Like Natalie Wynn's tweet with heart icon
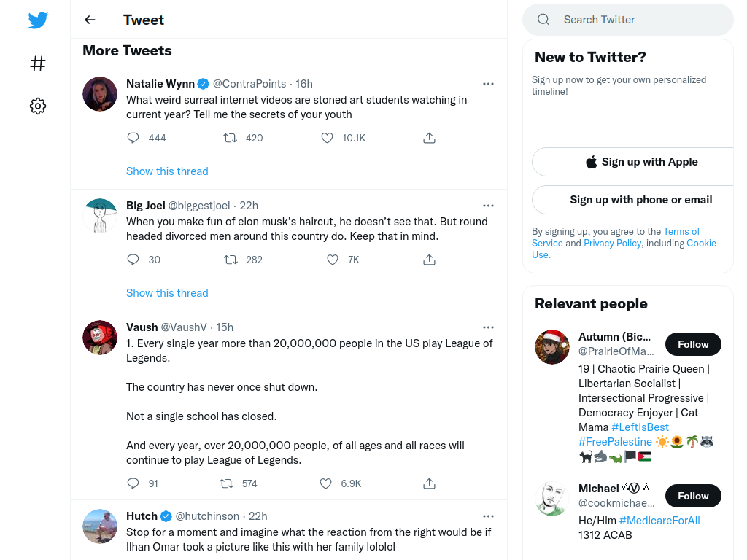 327,138
